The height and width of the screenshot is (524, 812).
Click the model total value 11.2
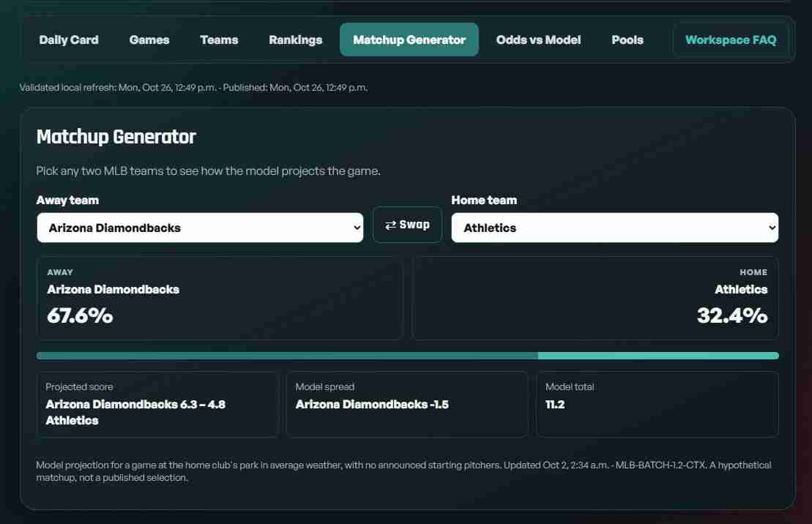coord(555,405)
